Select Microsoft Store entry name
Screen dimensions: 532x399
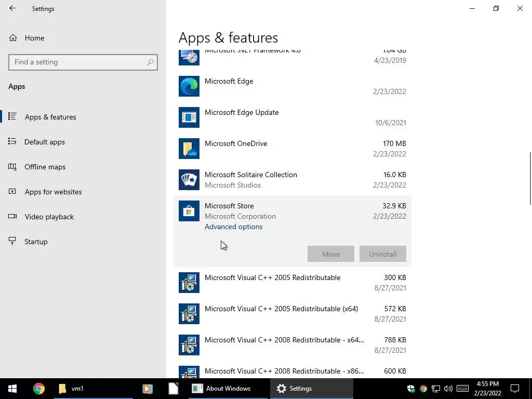click(229, 206)
